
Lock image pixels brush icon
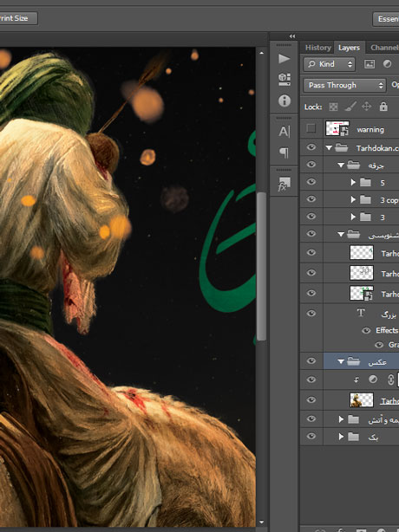[350, 107]
